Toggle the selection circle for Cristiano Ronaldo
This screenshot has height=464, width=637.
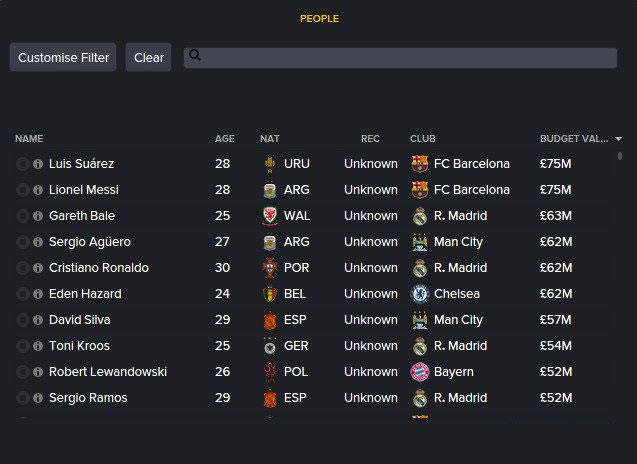point(23,268)
